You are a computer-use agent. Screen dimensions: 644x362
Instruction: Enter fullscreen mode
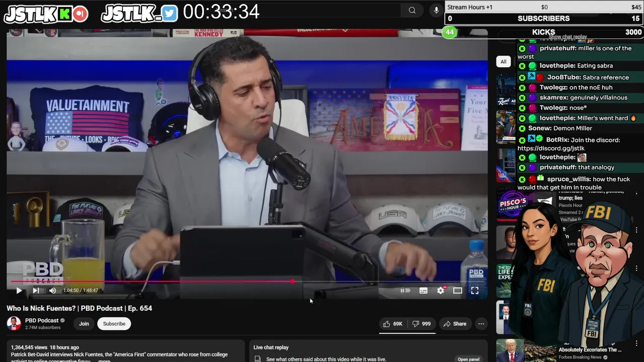[474, 291]
